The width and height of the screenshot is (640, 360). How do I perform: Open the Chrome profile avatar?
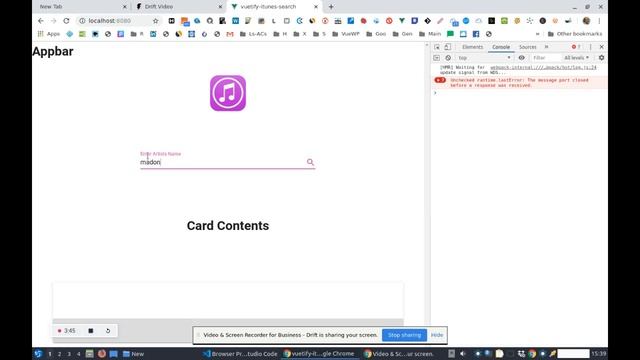[x=586, y=21]
